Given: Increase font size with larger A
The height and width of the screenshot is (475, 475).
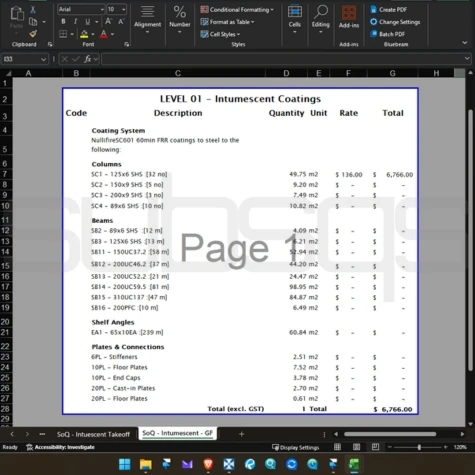Looking at the screenshot, I should pyautogui.click(x=108, y=22).
